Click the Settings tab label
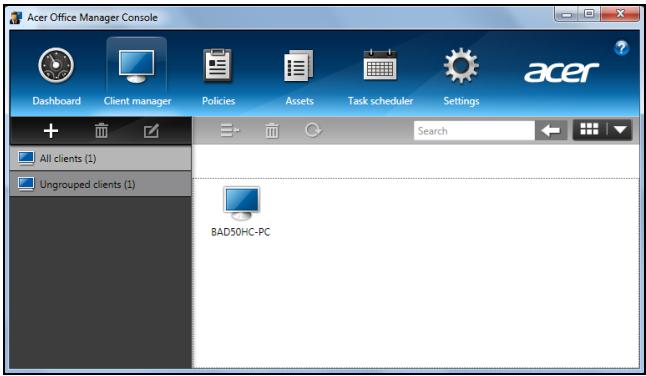 (x=461, y=101)
